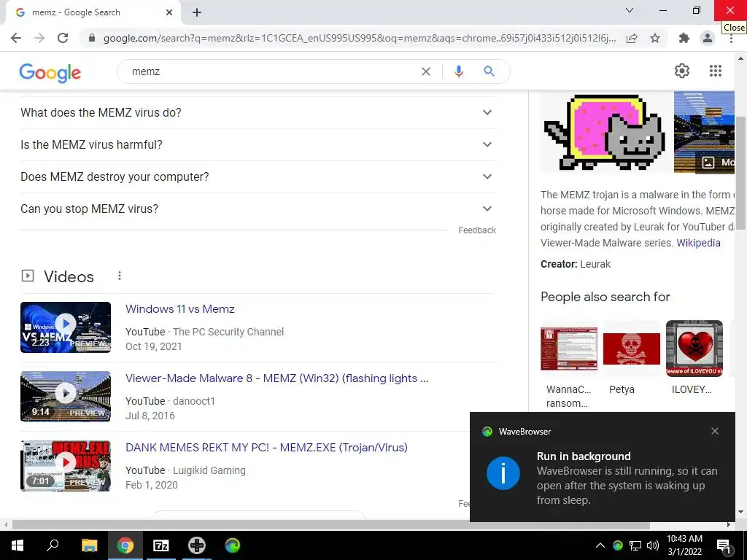The height and width of the screenshot is (560, 747).
Task: Open ILOVEYOU related search
Action: click(694, 358)
